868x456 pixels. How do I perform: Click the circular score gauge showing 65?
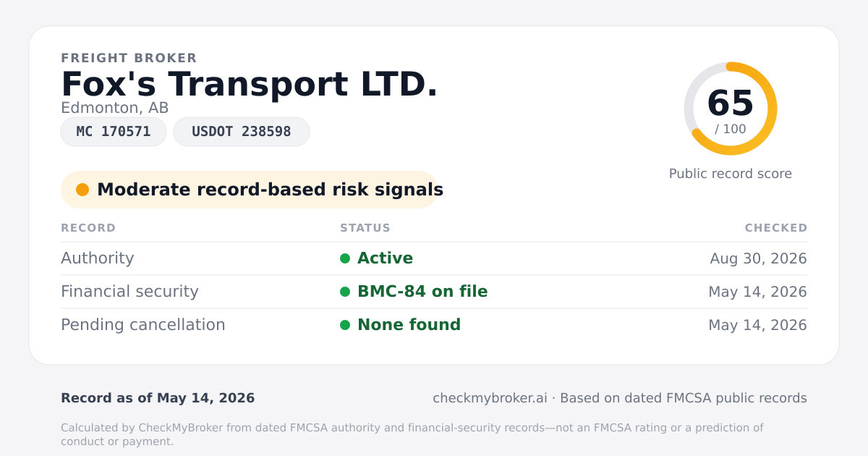coord(731,109)
